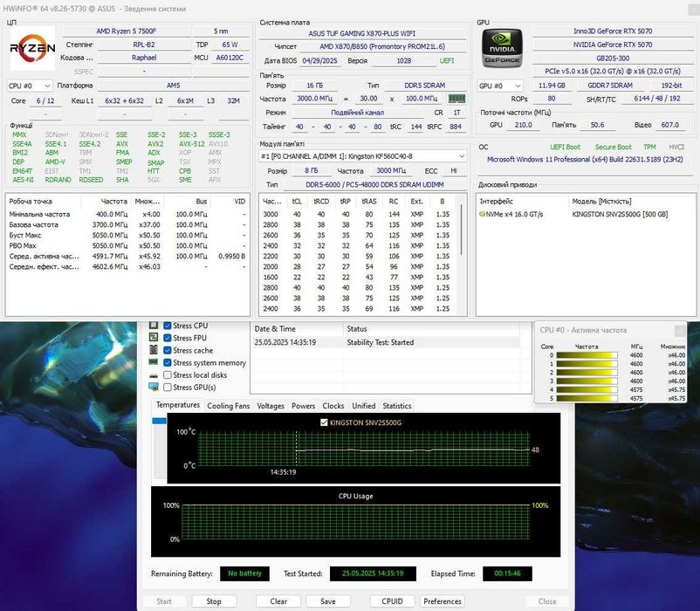Click the memory timings table scrollbar
This screenshot has width=700, height=611.
click(461, 230)
